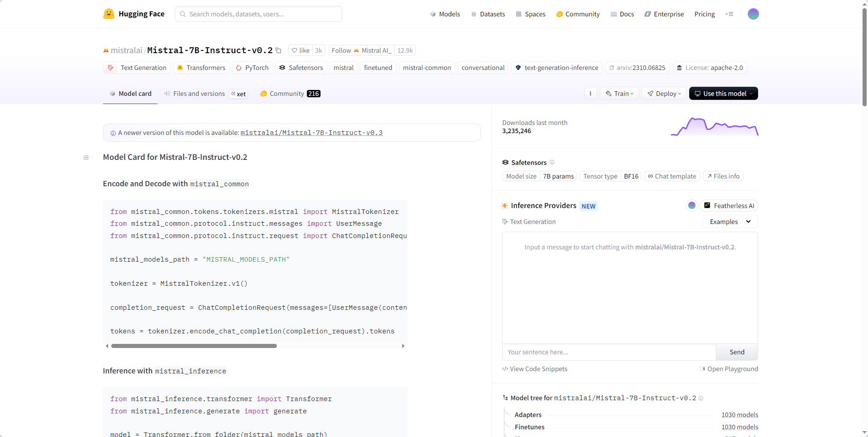
Task: Expand the Deploy dropdown
Action: 664,94
